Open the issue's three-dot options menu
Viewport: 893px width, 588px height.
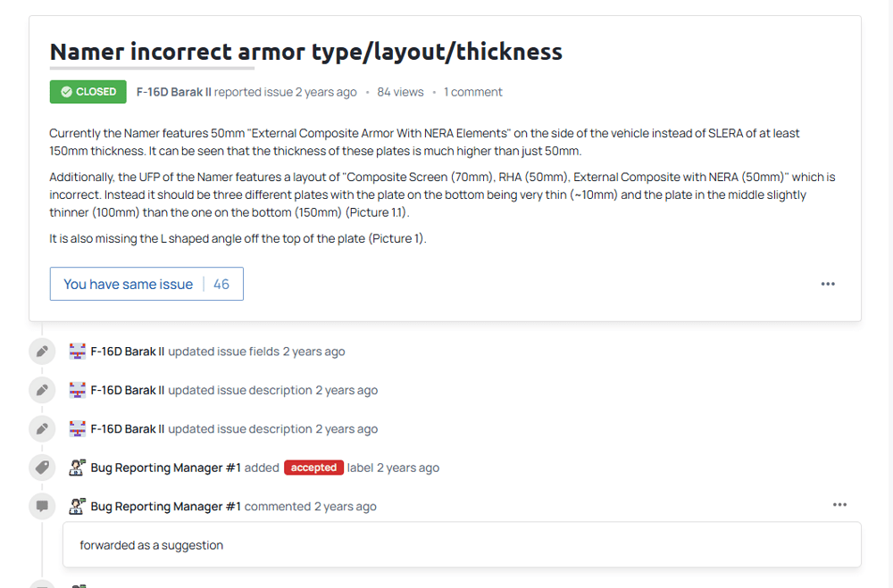828,284
